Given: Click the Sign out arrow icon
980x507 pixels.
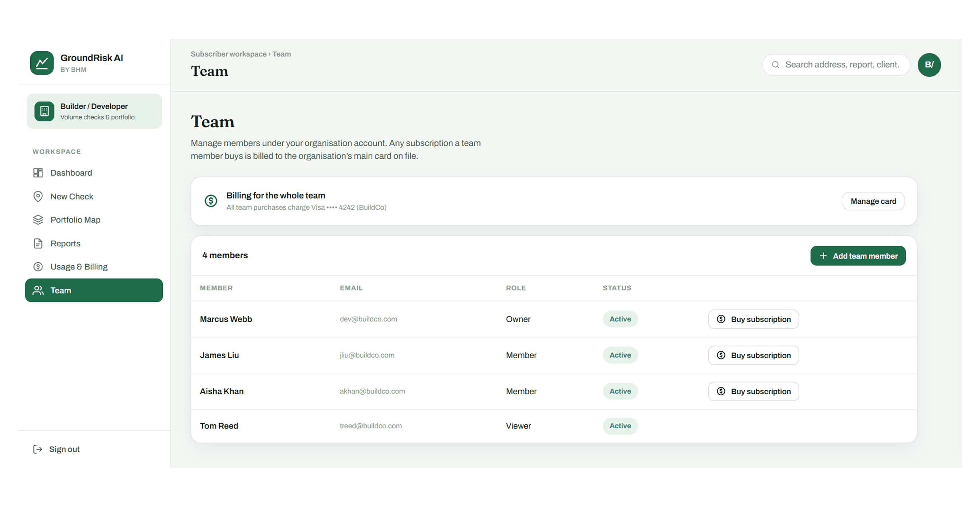Looking at the screenshot, I should point(38,449).
